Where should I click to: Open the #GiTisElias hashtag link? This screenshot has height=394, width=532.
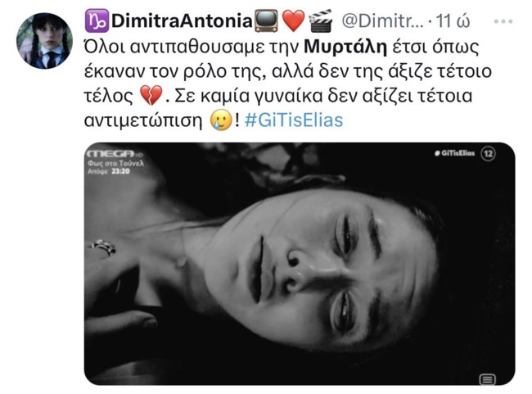tap(294, 120)
